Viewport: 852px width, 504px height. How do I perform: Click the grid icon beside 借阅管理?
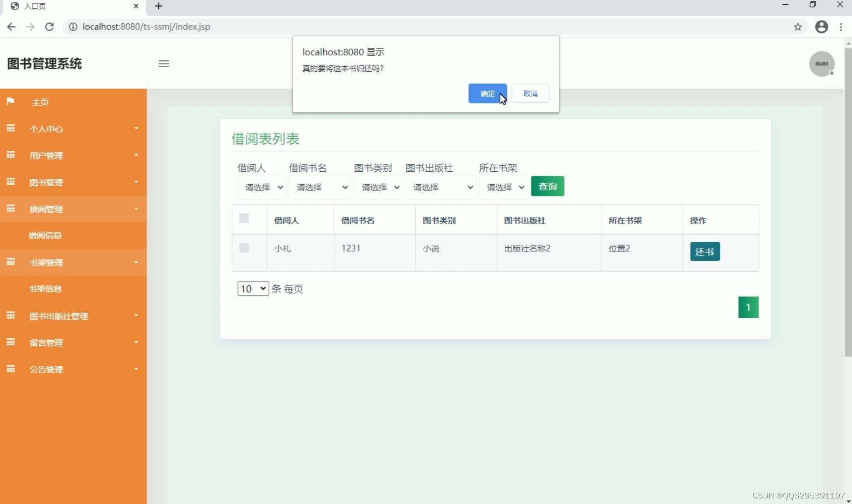click(11, 208)
